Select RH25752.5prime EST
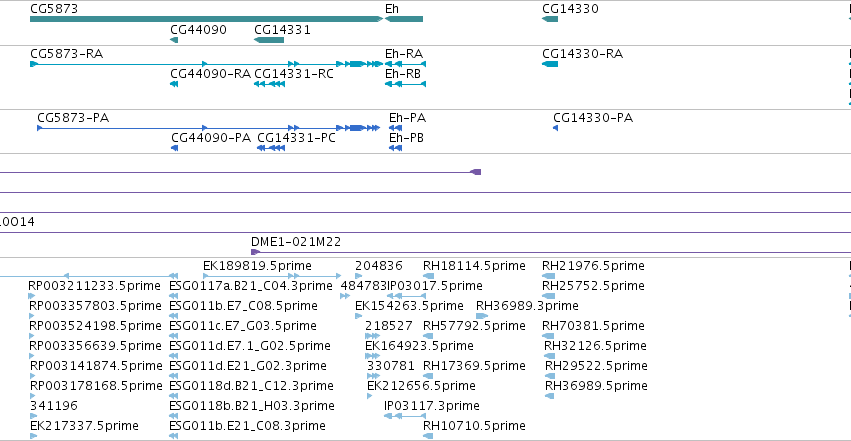Image resolution: width=851 pixels, height=441 pixels. point(548,296)
